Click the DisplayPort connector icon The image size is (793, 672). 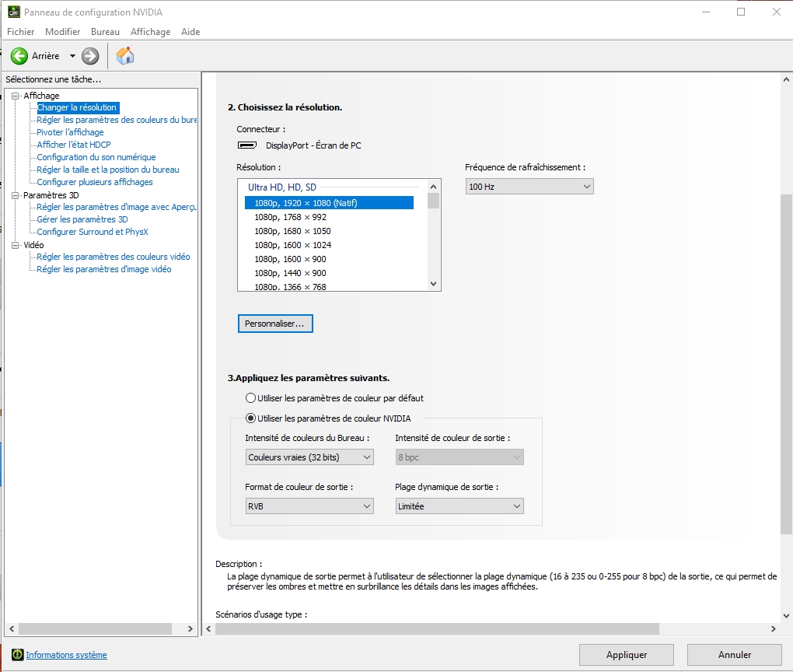(247, 145)
